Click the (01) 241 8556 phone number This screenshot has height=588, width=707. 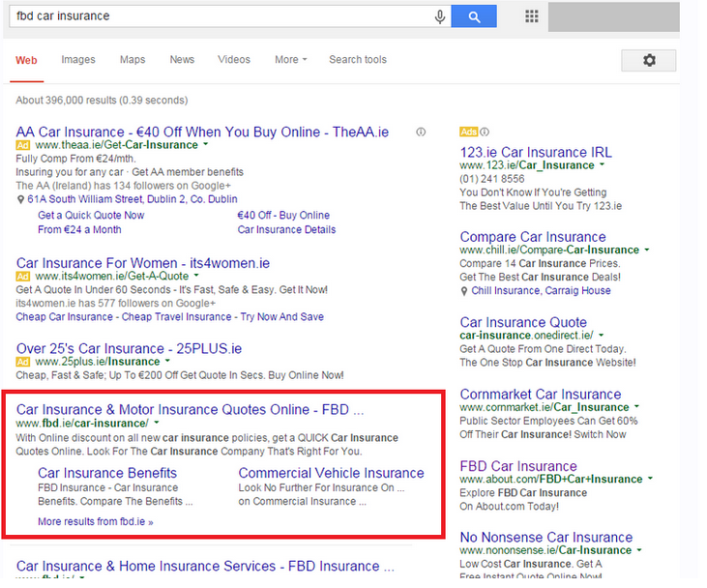pyautogui.click(x=492, y=179)
